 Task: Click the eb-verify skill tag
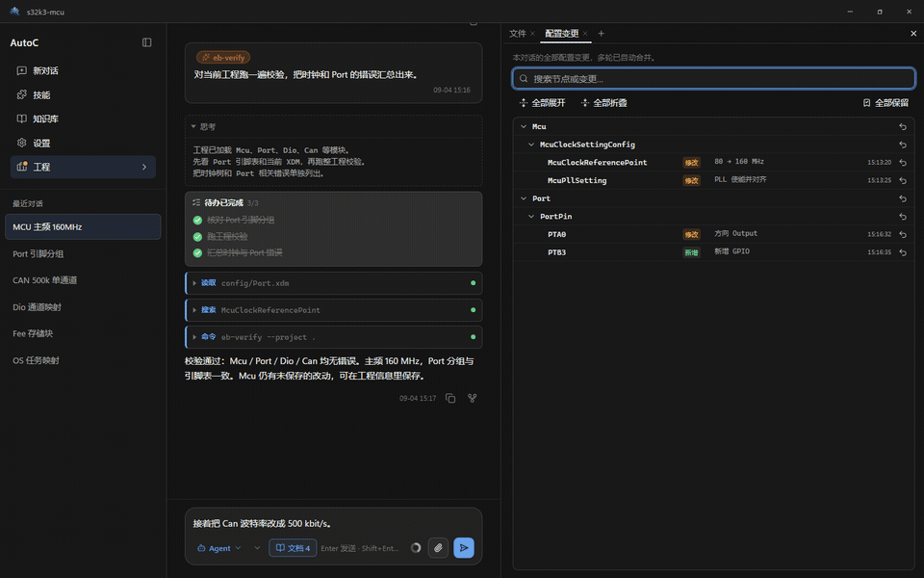pos(223,57)
